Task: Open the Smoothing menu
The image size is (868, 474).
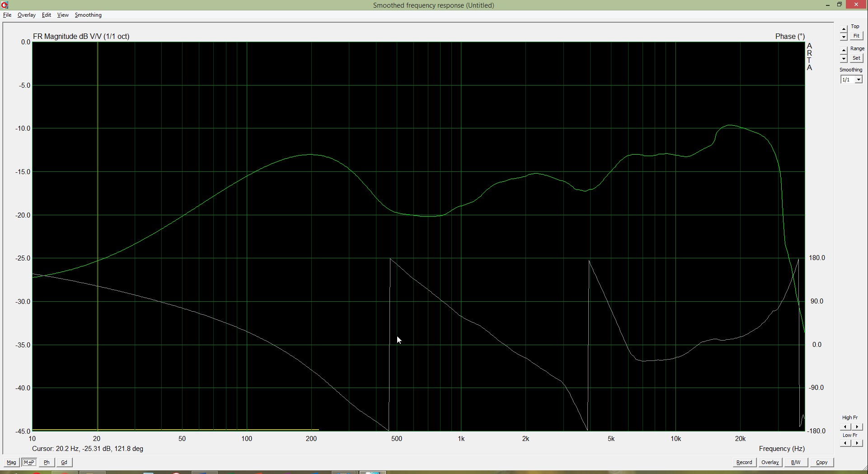Action: pos(88,15)
